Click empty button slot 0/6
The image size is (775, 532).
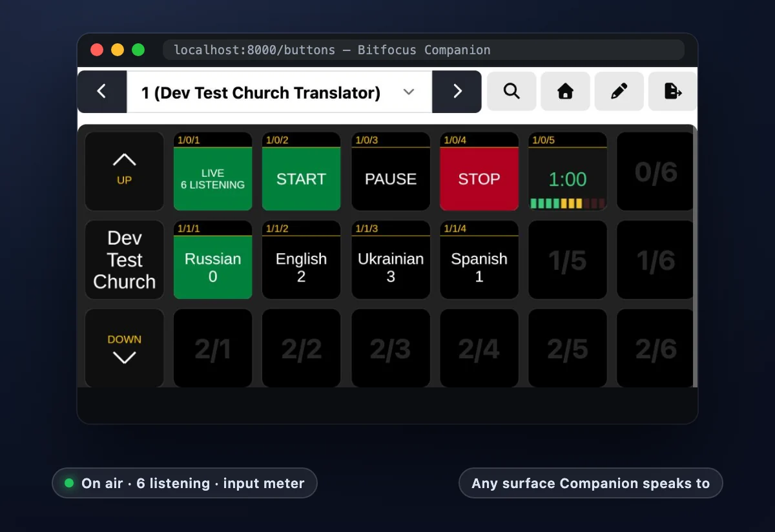(655, 171)
